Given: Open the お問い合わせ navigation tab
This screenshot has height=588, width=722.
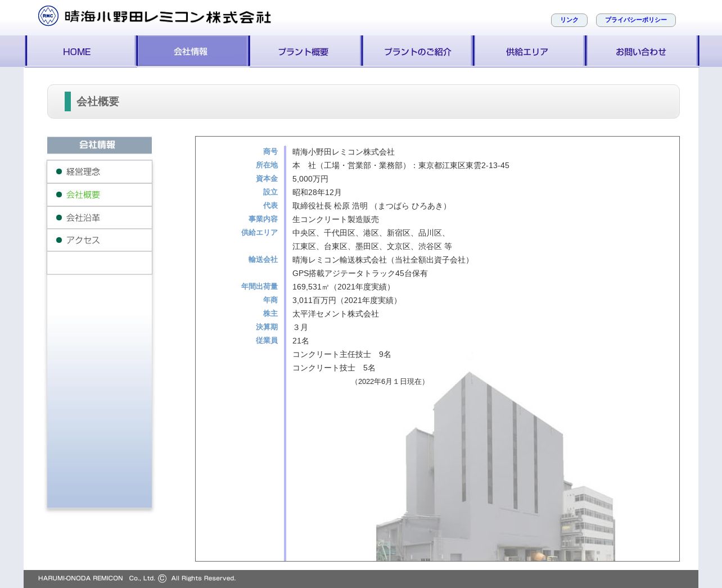Looking at the screenshot, I should pos(642,51).
